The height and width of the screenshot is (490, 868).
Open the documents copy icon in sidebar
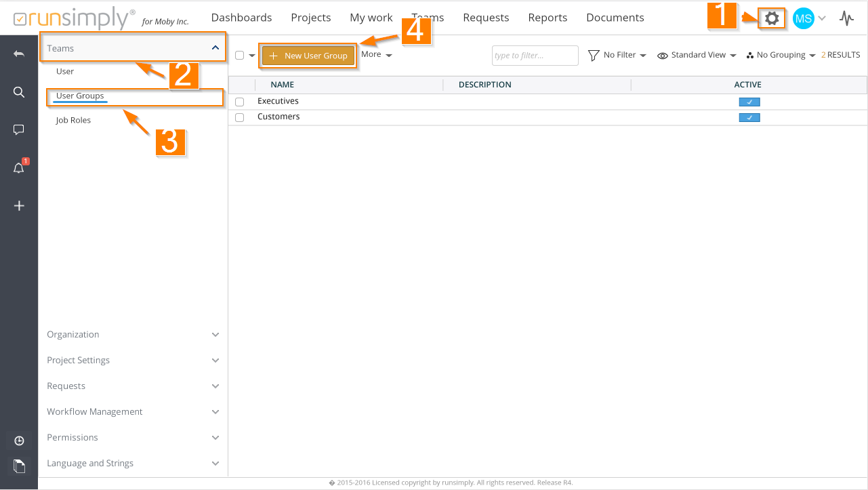pos(19,466)
